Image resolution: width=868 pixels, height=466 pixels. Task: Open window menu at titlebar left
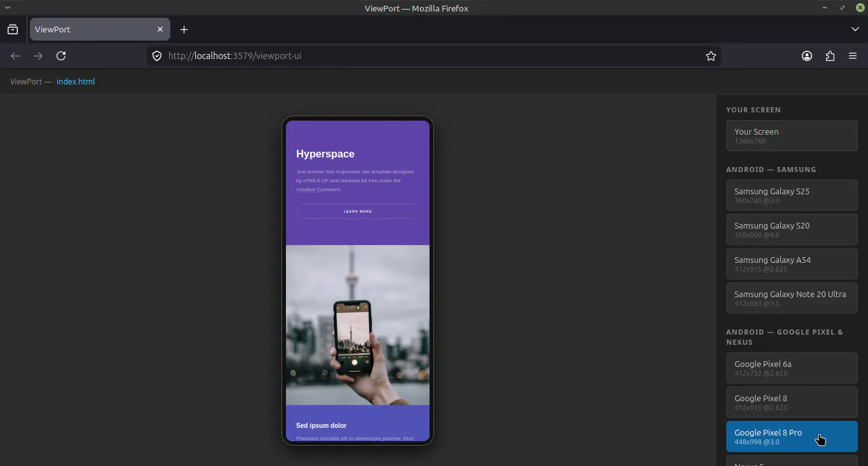click(8, 8)
